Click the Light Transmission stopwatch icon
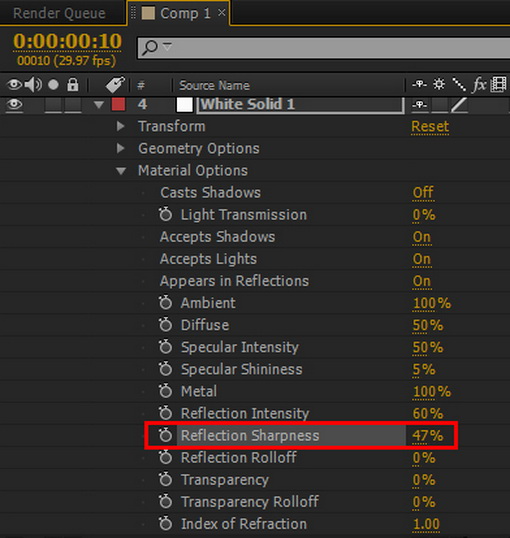The height and width of the screenshot is (538, 510). [x=165, y=214]
